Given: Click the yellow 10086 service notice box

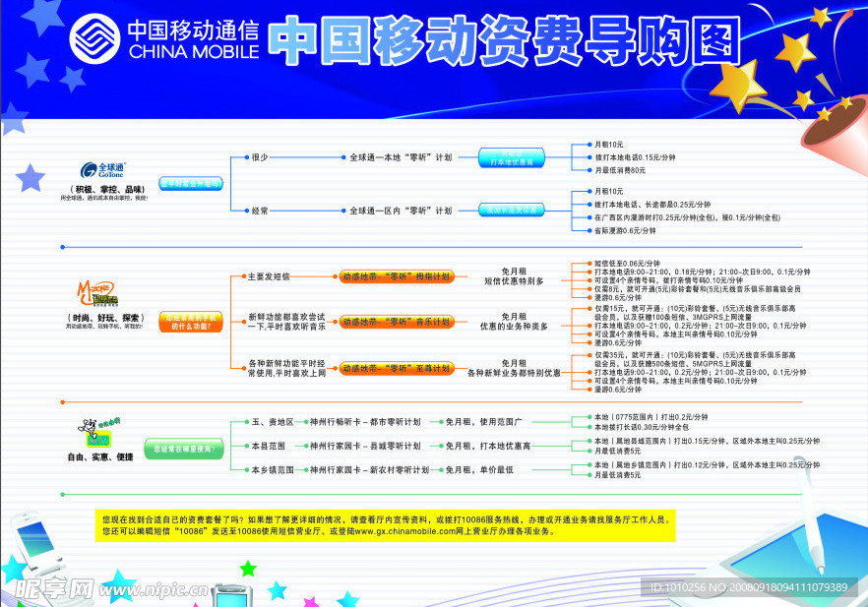Looking at the screenshot, I should [386, 525].
